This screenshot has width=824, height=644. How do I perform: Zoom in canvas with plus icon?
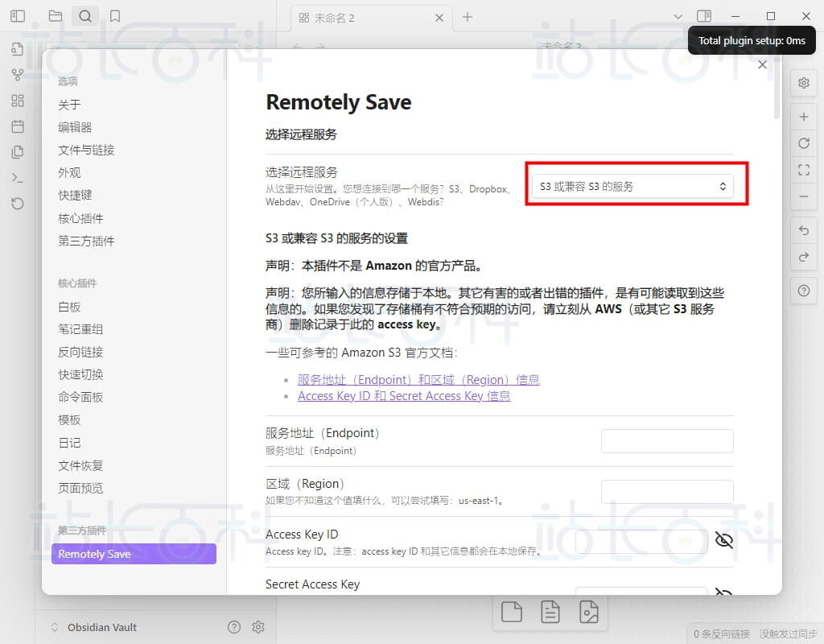[x=804, y=117]
